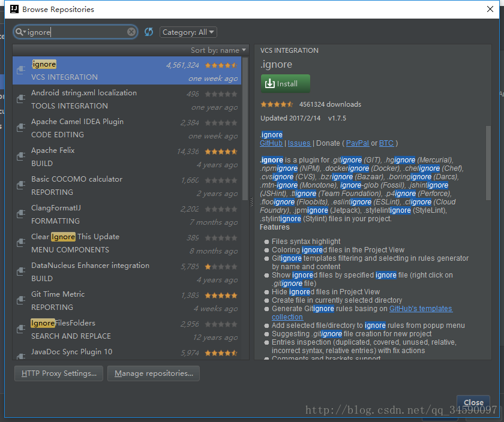The height and width of the screenshot is (422, 504).
Task: Open the Sort by: name dropdown
Action: point(218,50)
